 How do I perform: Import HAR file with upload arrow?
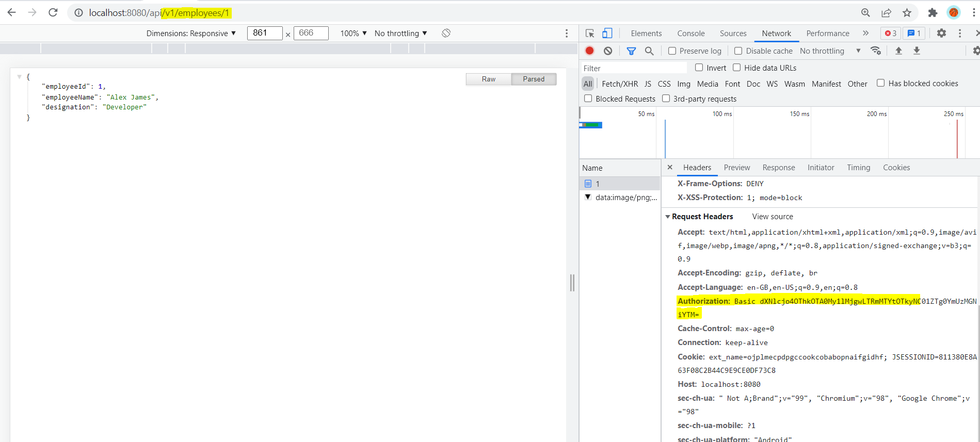point(898,51)
